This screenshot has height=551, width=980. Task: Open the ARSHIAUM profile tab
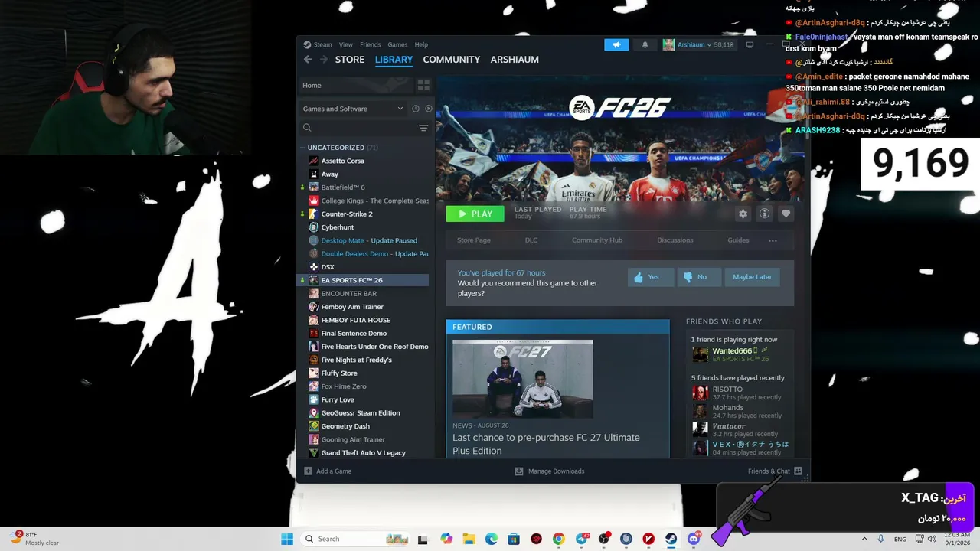(514, 60)
